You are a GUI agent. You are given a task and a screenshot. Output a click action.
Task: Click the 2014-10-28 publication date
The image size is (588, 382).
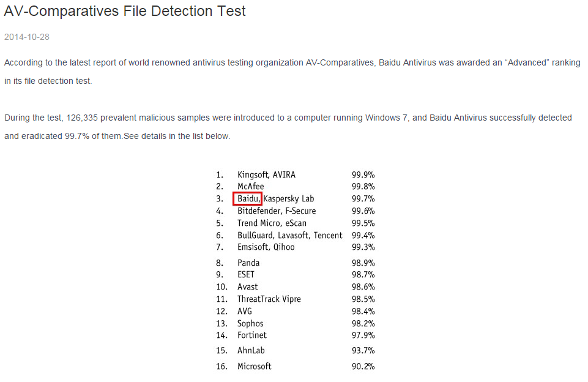pyautogui.click(x=27, y=37)
